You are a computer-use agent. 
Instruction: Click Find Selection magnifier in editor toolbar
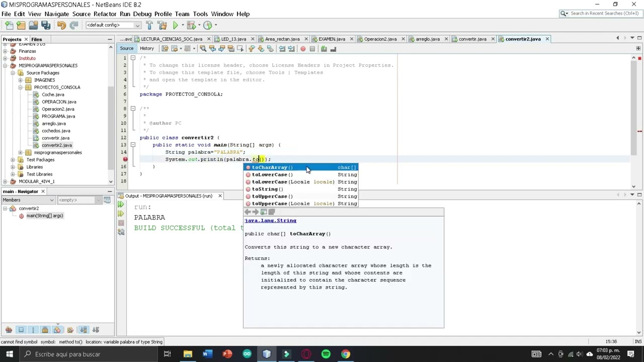pyautogui.click(x=203, y=49)
